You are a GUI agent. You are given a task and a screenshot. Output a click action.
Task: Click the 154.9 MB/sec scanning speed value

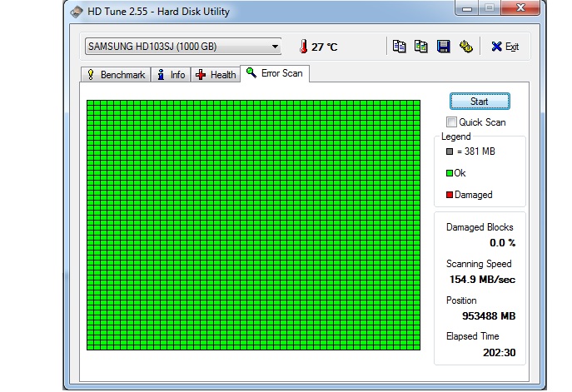point(482,280)
